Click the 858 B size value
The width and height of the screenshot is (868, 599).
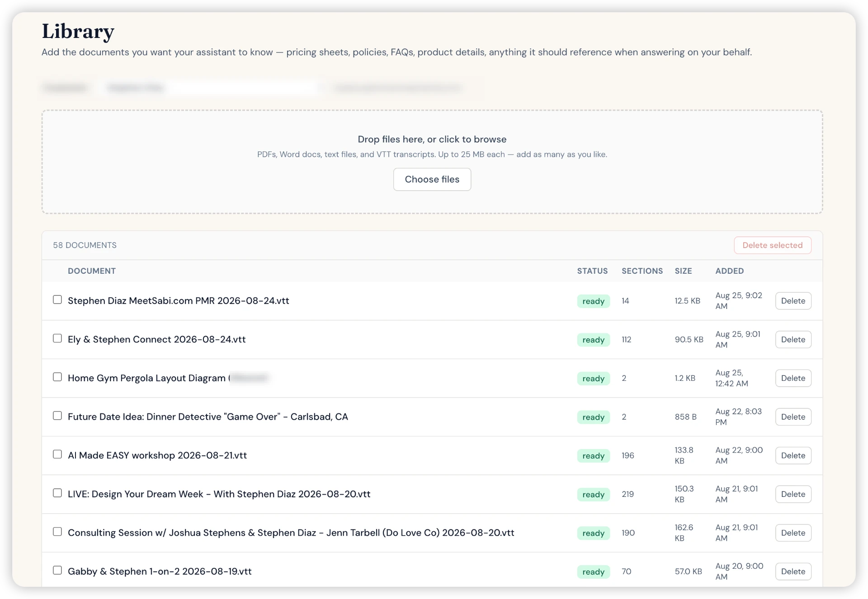click(x=685, y=417)
